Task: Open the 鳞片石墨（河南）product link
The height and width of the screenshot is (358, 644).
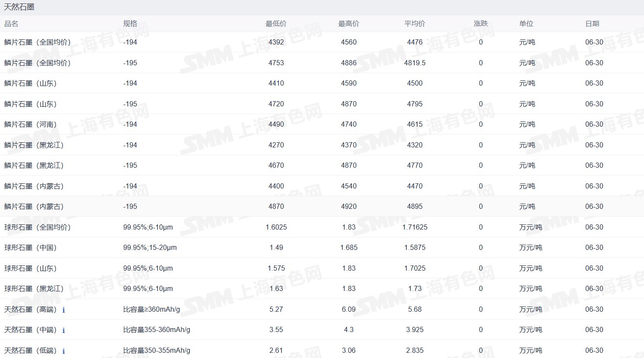Action: pyautogui.click(x=31, y=124)
